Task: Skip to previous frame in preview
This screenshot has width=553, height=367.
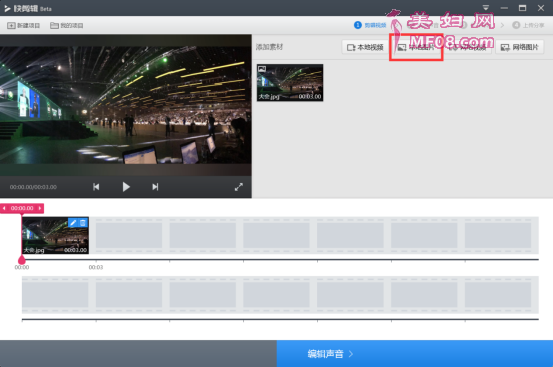Action: pos(96,187)
